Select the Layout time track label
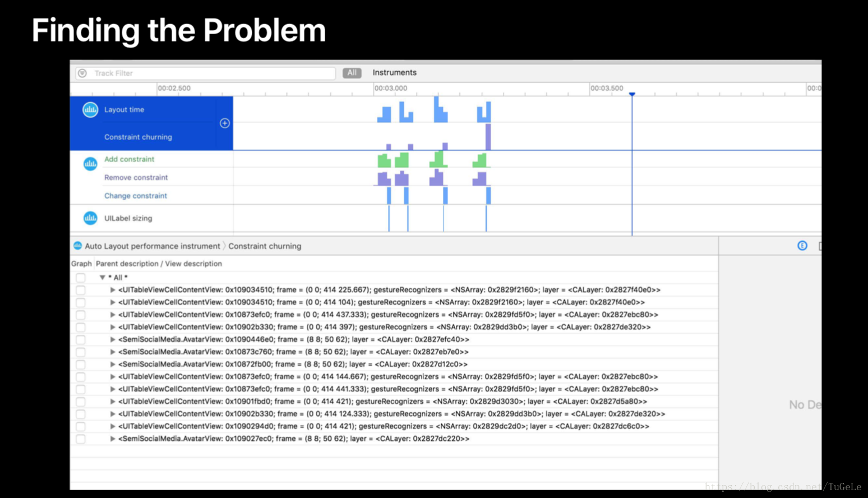The height and width of the screenshot is (498, 868). click(x=124, y=110)
